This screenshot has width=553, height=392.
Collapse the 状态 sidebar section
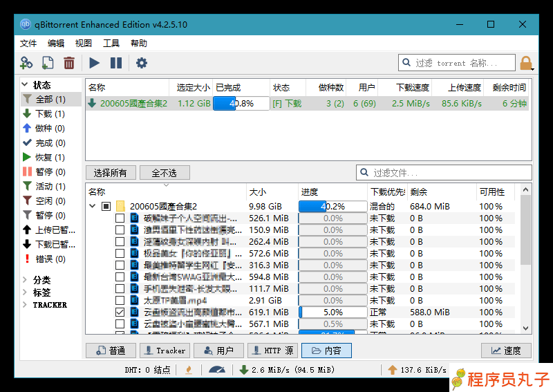click(25, 84)
